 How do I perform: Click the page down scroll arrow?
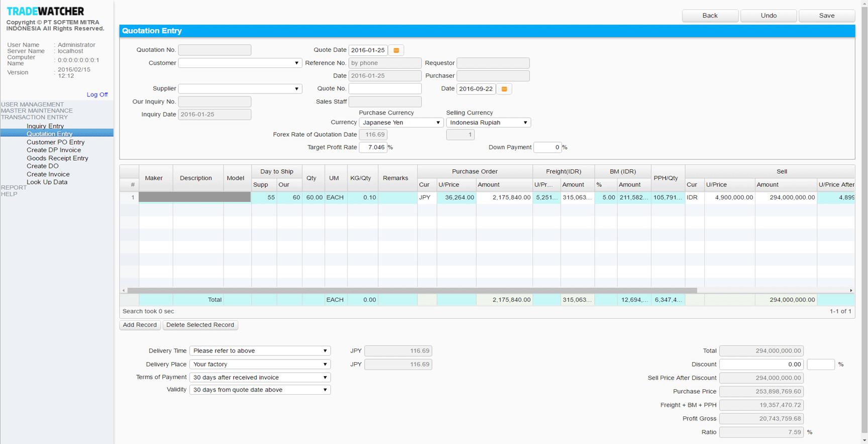864,439
